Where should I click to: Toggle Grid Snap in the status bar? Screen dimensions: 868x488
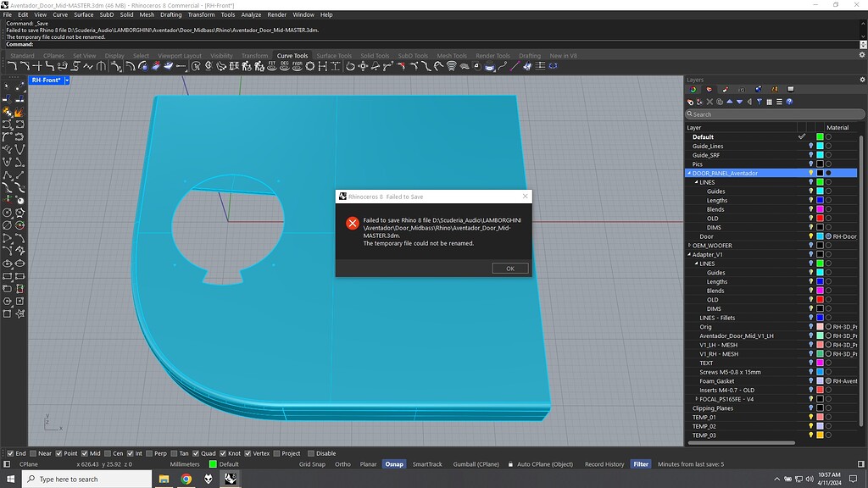pyautogui.click(x=312, y=464)
